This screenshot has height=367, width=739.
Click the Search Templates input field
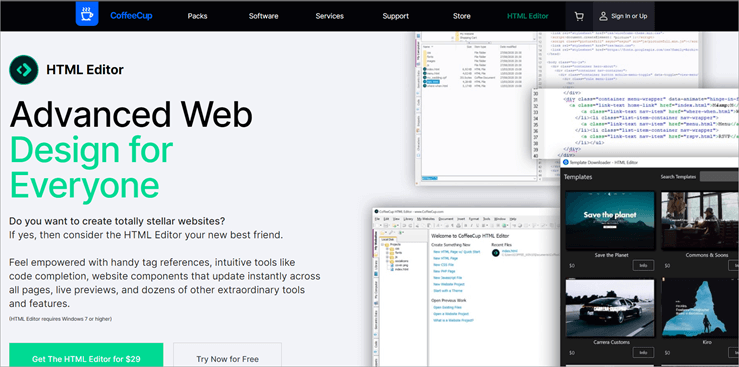coord(719,177)
